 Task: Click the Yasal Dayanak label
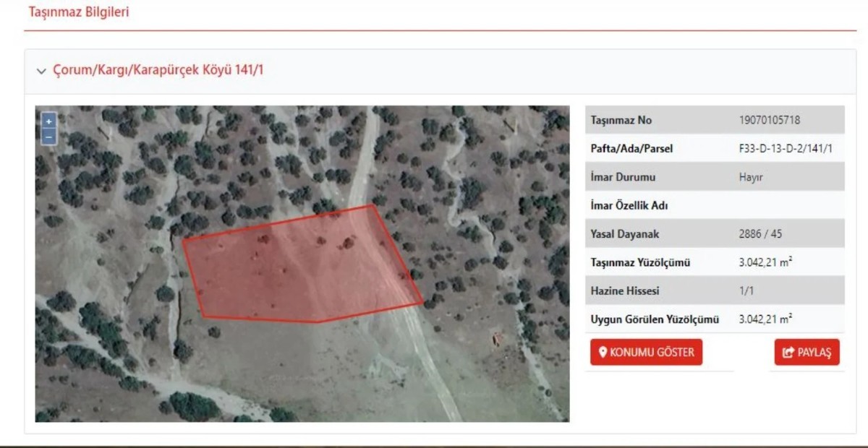tap(625, 234)
